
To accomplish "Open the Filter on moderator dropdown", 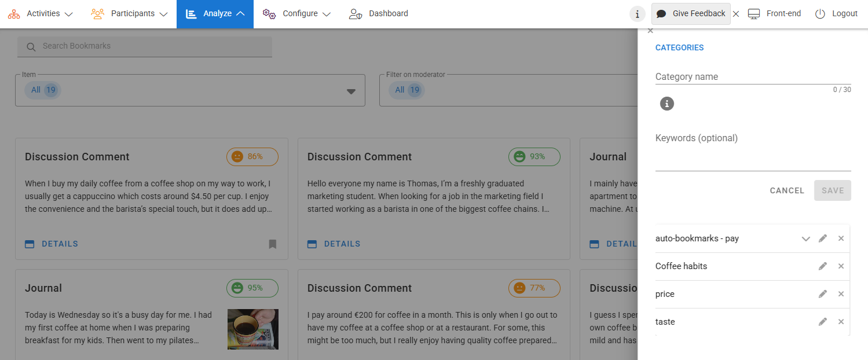I will 510,90.
